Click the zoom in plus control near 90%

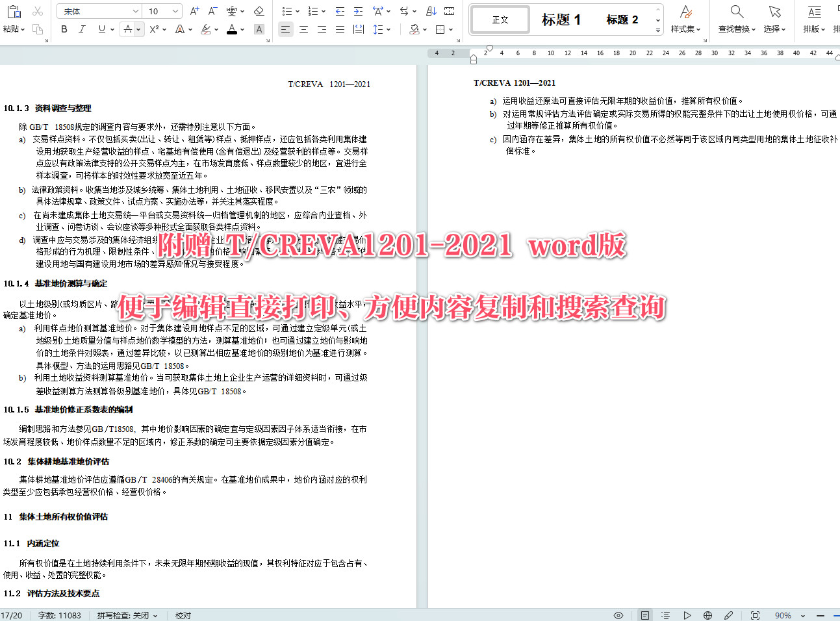pyautogui.click(x=835, y=615)
